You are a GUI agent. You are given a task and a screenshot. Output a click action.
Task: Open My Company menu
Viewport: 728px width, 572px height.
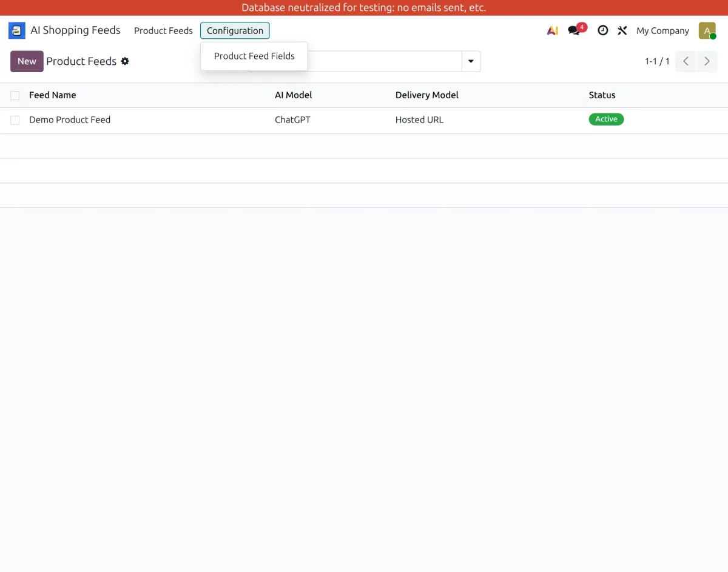coord(662,30)
